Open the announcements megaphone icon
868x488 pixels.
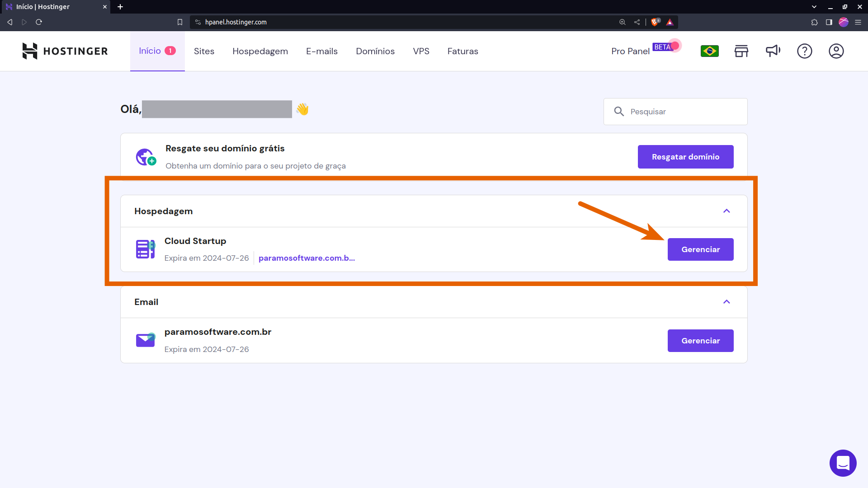(x=773, y=51)
